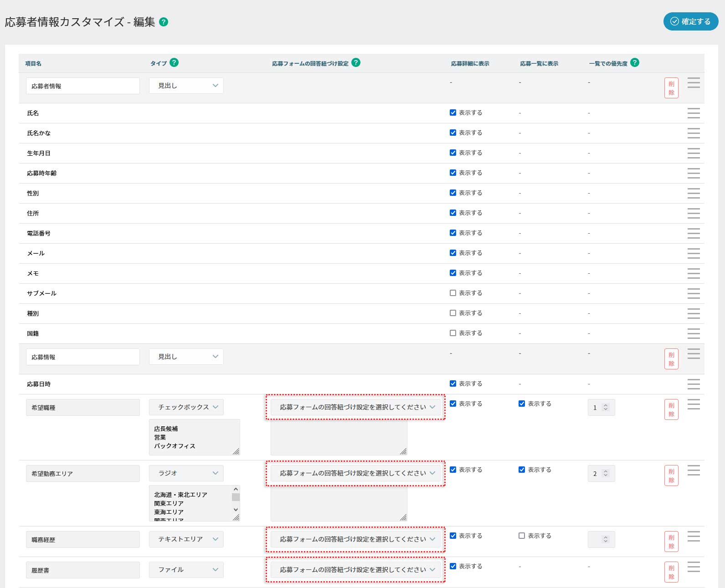Image resolution: width=725 pixels, height=588 pixels.
Task: Click the drag handle on 電話番号 row
Action: pos(693,233)
